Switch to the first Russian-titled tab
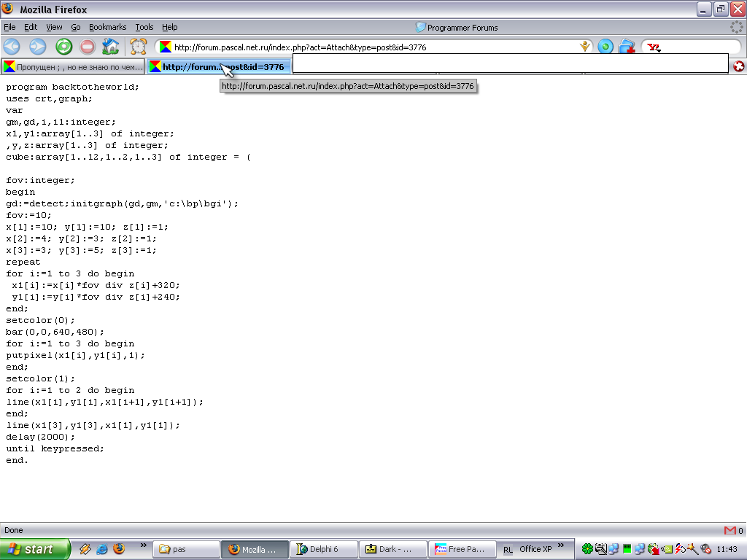 coord(73,66)
